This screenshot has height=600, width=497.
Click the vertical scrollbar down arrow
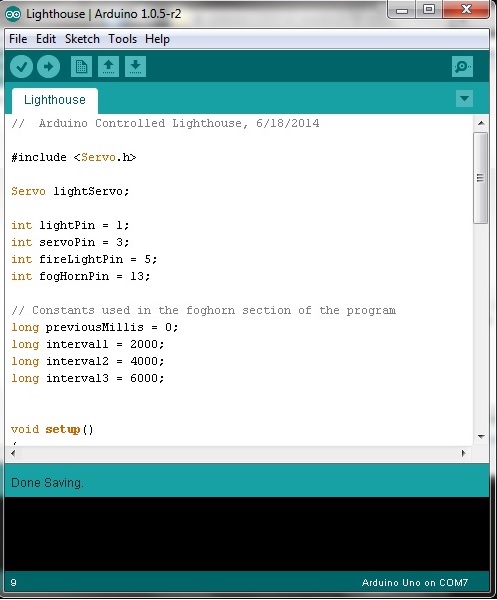coord(481,437)
